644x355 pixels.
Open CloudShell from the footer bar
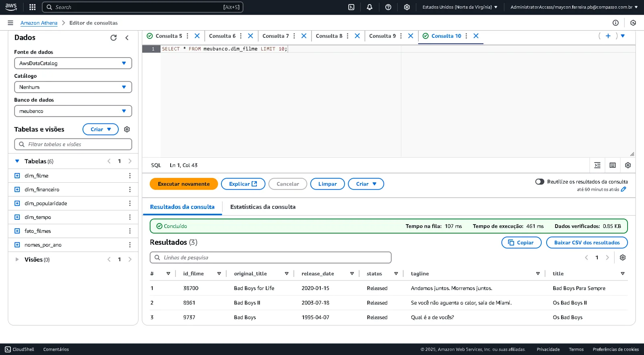20,349
